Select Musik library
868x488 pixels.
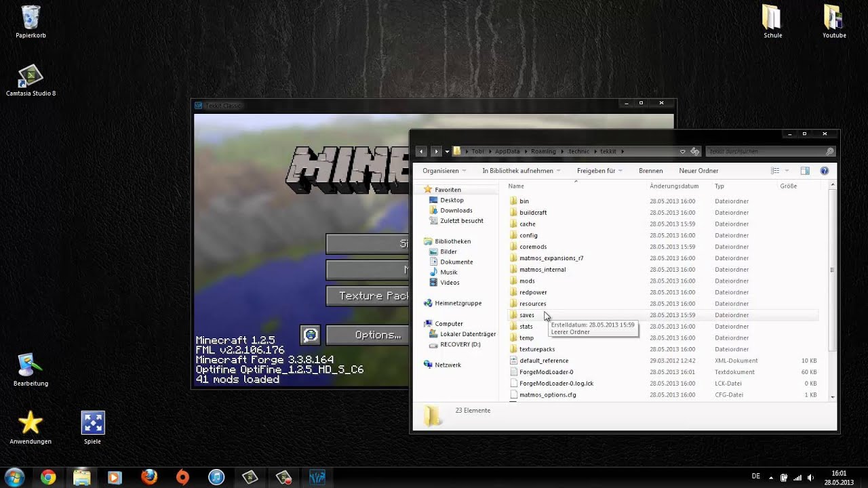(x=448, y=272)
